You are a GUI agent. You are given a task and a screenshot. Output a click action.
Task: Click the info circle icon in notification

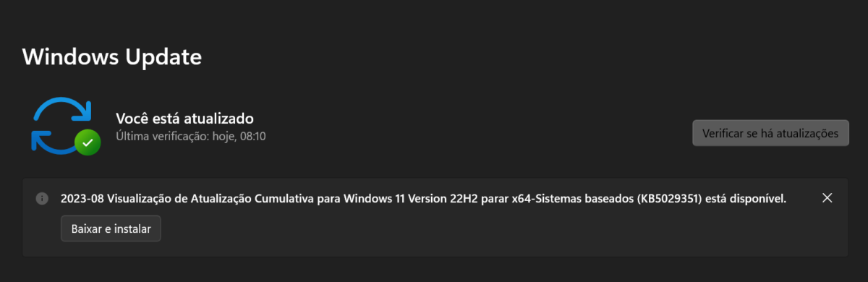tap(43, 199)
